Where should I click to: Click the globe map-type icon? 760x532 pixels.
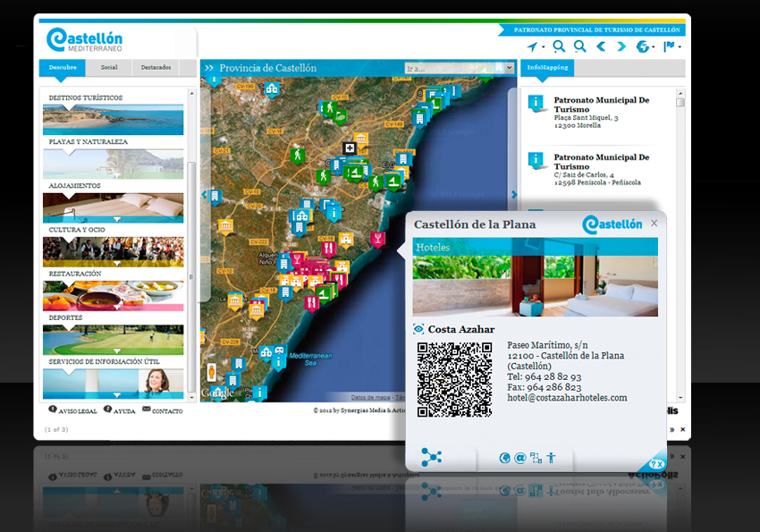coord(642,46)
